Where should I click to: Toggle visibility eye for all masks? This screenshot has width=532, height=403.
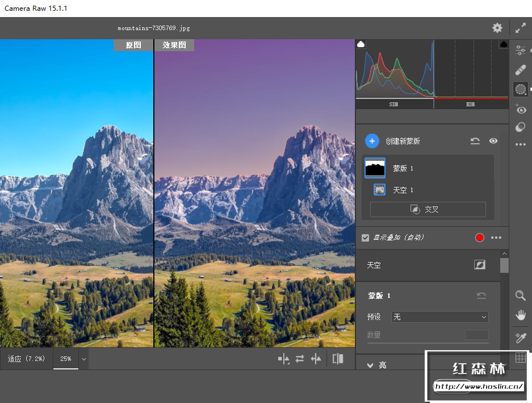[493, 141]
